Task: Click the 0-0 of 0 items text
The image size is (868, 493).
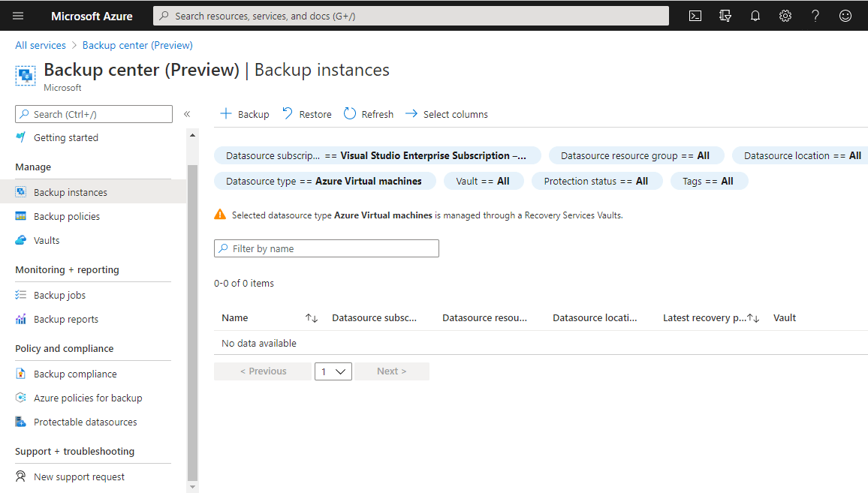Action: (x=244, y=284)
